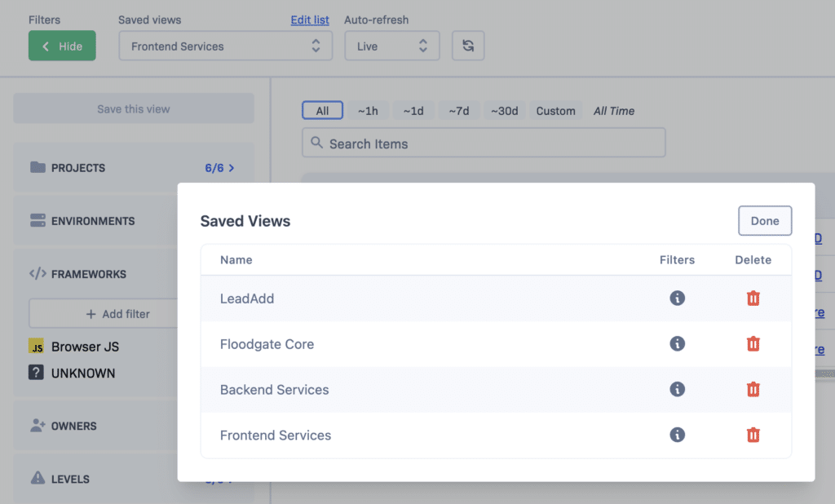Open the Edit list link
This screenshot has width=835, height=504.
coord(309,20)
